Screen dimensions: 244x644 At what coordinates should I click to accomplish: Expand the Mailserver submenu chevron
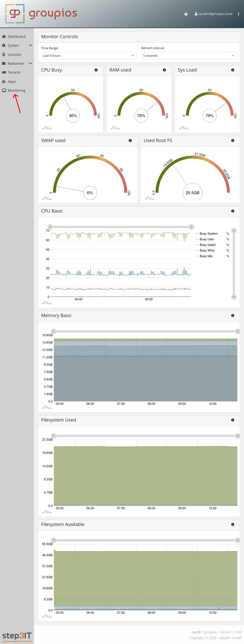click(30, 63)
